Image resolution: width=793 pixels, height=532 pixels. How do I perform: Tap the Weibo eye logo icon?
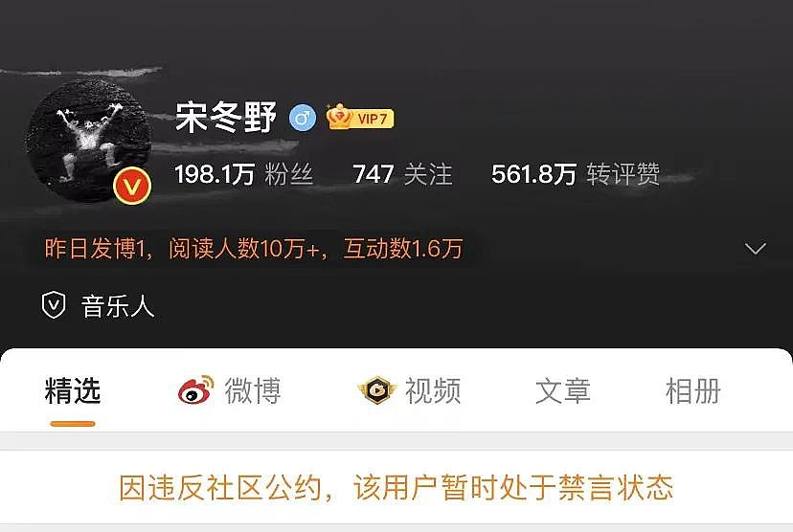click(195, 389)
